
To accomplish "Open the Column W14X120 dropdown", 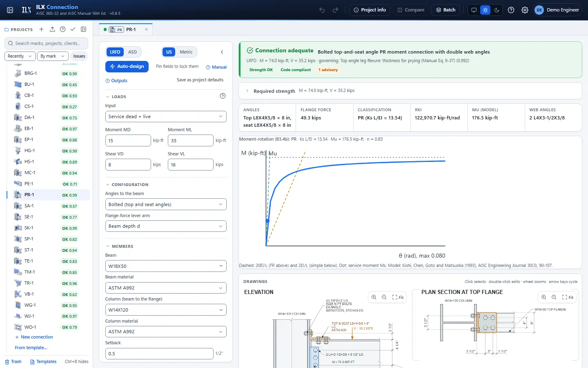I will [x=166, y=310].
